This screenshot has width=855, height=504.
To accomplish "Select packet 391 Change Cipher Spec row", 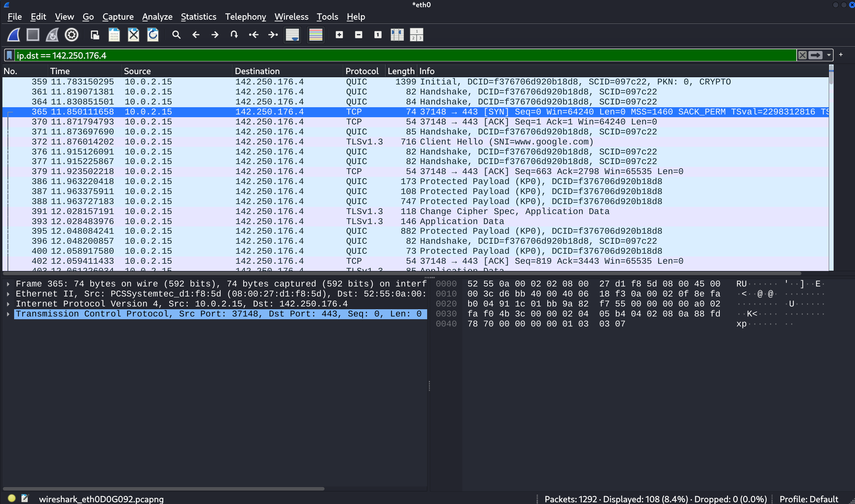I will click(415, 211).
